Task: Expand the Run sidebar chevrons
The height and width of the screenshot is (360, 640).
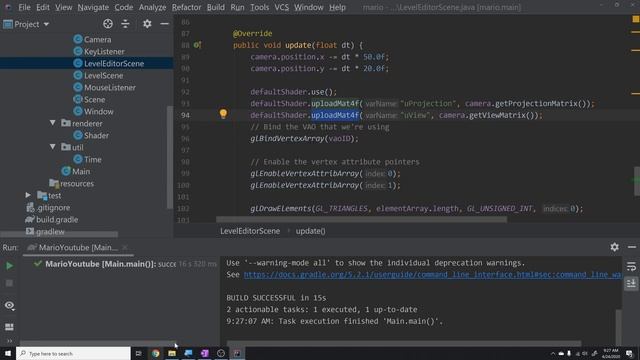Action: (x=9, y=341)
